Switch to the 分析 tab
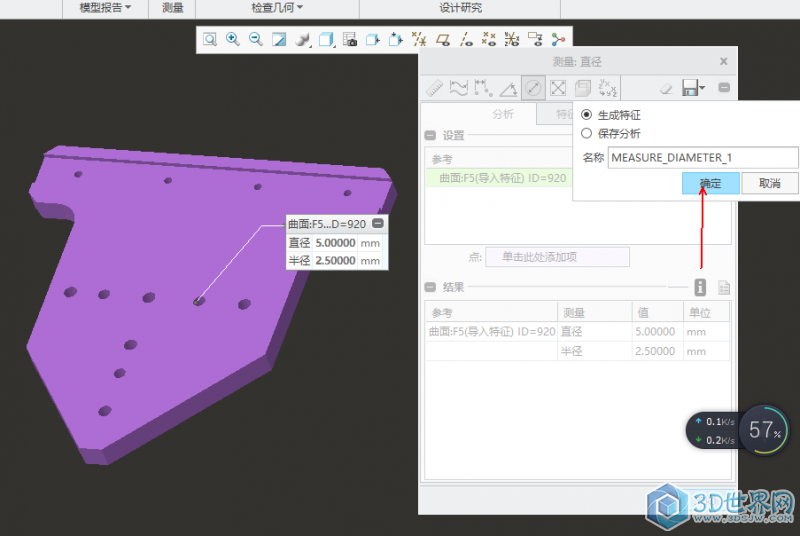Image resolution: width=800 pixels, height=536 pixels. pyautogui.click(x=503, y=114)
